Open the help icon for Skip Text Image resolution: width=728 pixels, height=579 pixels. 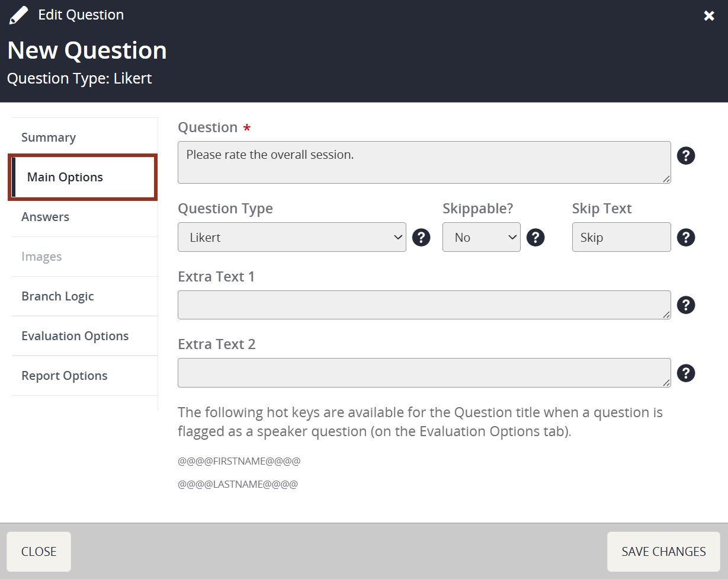(x=686, y=238)
